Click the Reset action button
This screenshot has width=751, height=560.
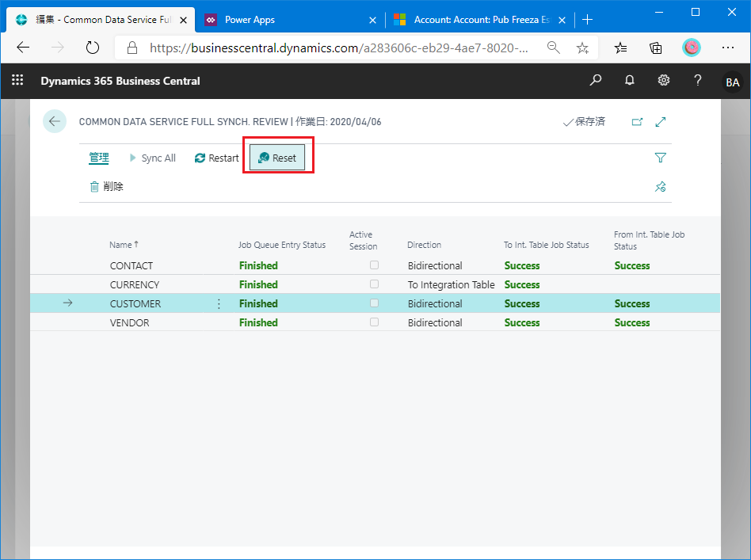pos(277,158)
